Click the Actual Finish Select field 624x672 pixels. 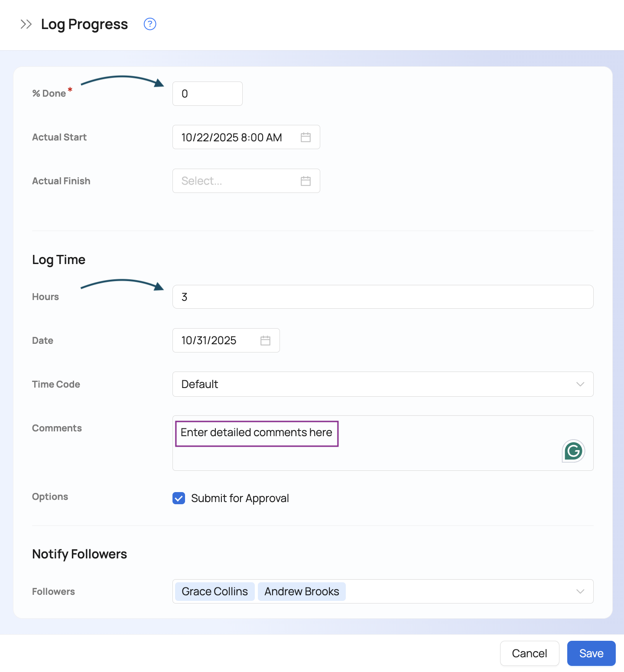(234, 181)
